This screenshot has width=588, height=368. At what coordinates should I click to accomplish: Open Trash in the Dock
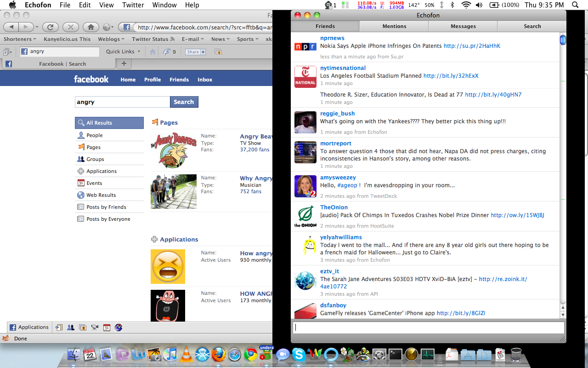pyautogui.click(x=516, y=355)
